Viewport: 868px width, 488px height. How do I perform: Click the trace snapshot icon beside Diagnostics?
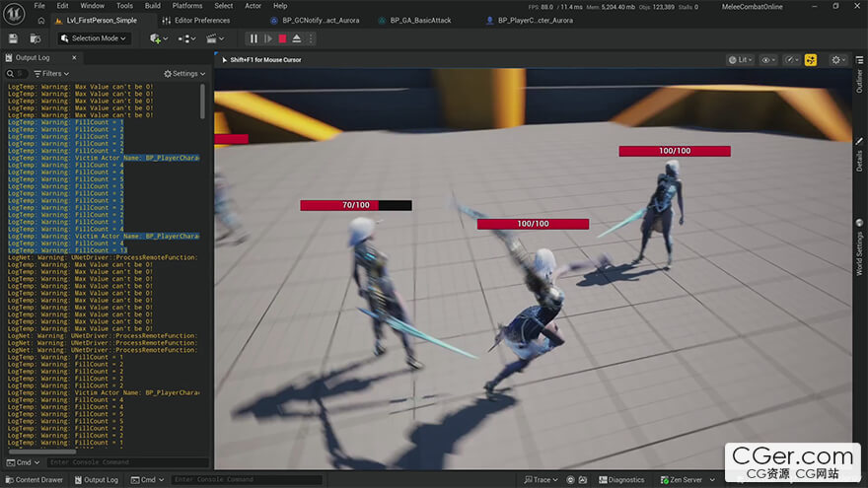pos(583,480)
